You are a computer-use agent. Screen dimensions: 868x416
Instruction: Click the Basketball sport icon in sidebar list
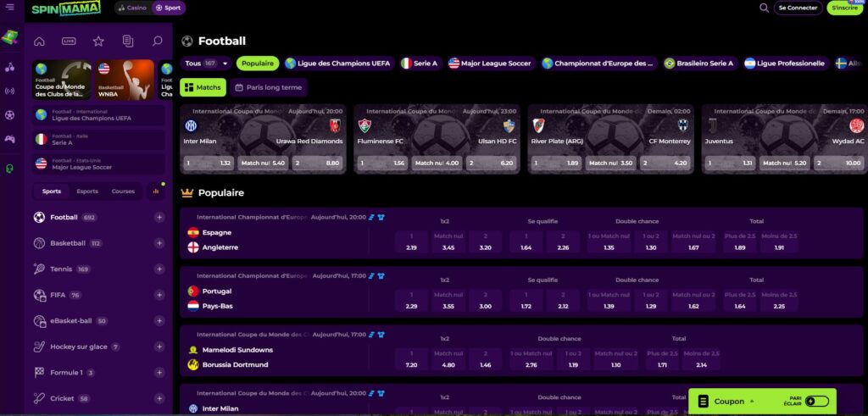(39, 243)
